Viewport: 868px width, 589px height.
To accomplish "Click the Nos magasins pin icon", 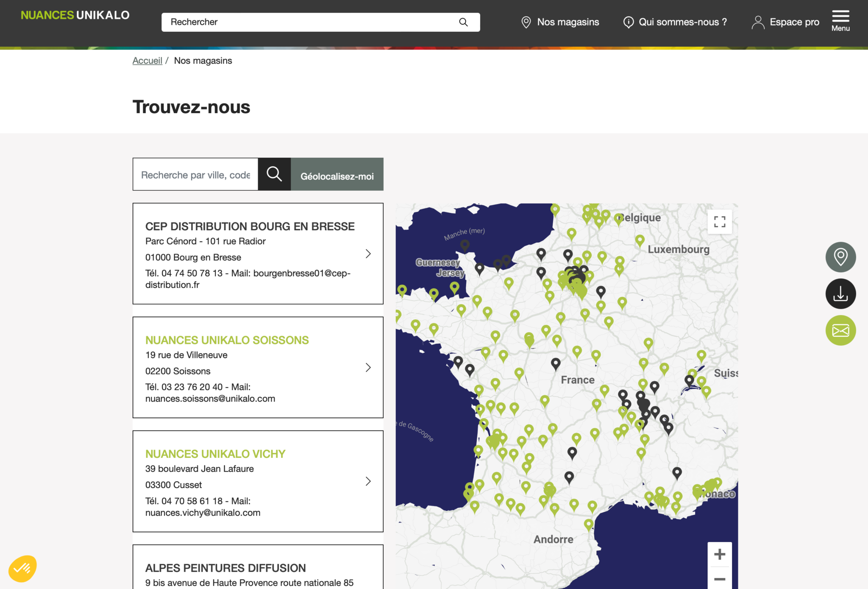I will pyautogui.click(x=526, y=22).
